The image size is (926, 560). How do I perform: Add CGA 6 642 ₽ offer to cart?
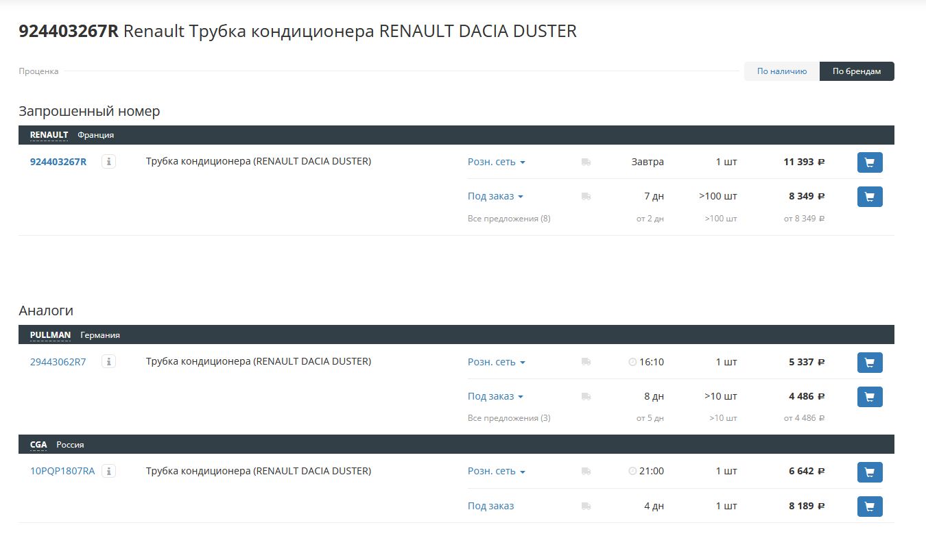pyautogui.click(x=870, y=472)
